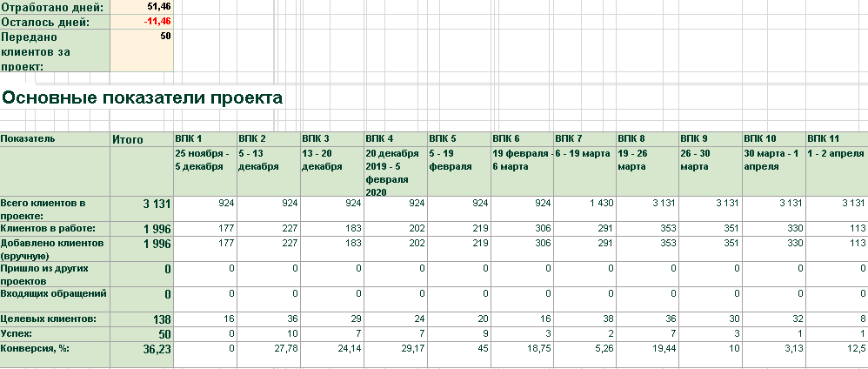Click the value 51,46 for days worked

[142, 7]
